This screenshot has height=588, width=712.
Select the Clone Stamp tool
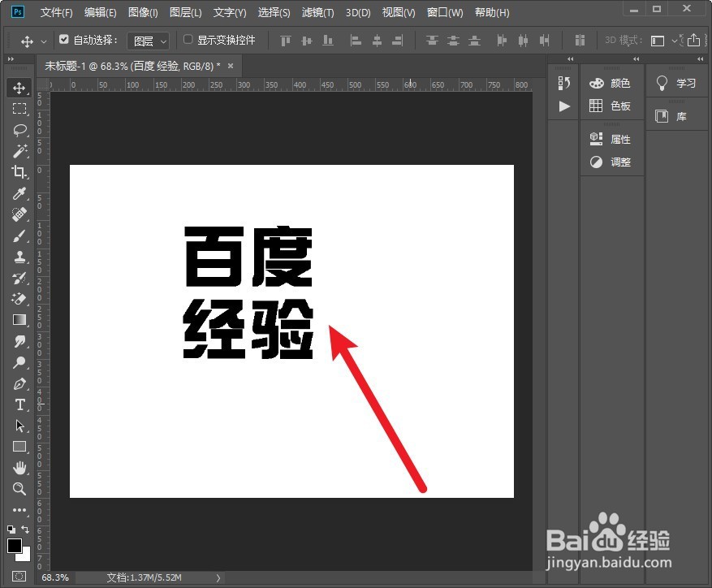(19, 257)
